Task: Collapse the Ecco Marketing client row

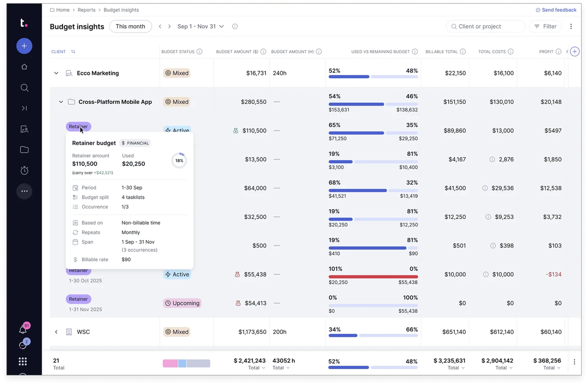Action: (x=56, y=73)
